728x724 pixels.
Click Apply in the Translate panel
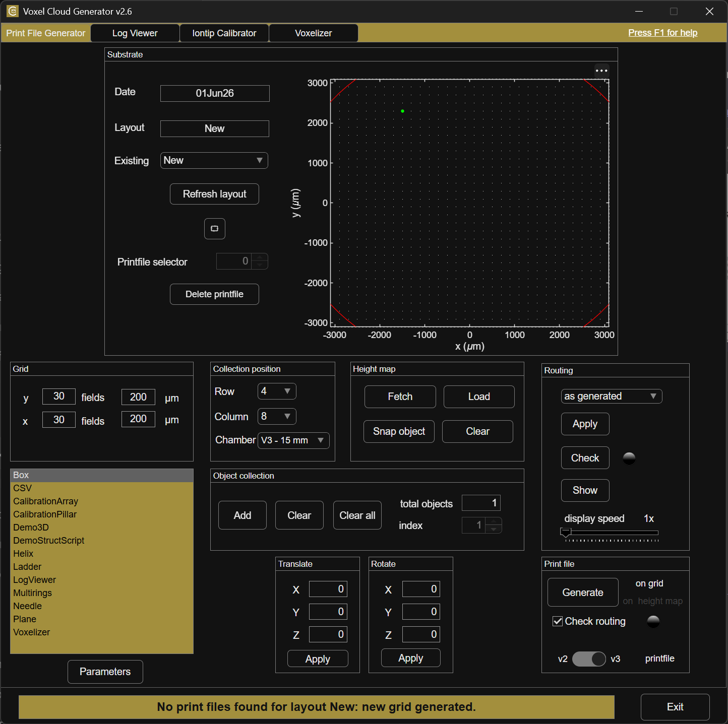(x=318, y=659)
